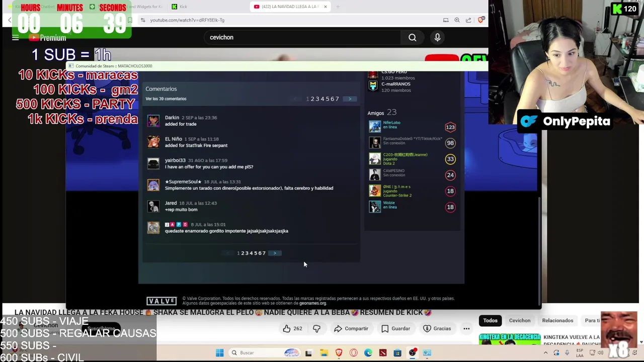Click ESP LAA language indicator
This screenshot has width=644, height=362.
[x=580, y=352]
